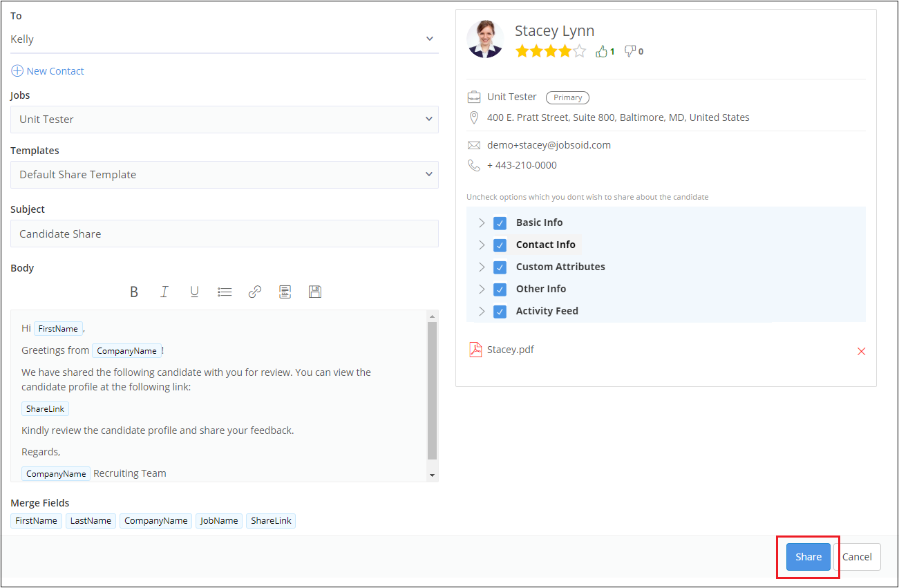Insert the LastName merge field
Screen dimensions: 899x588
click(91, 521)
